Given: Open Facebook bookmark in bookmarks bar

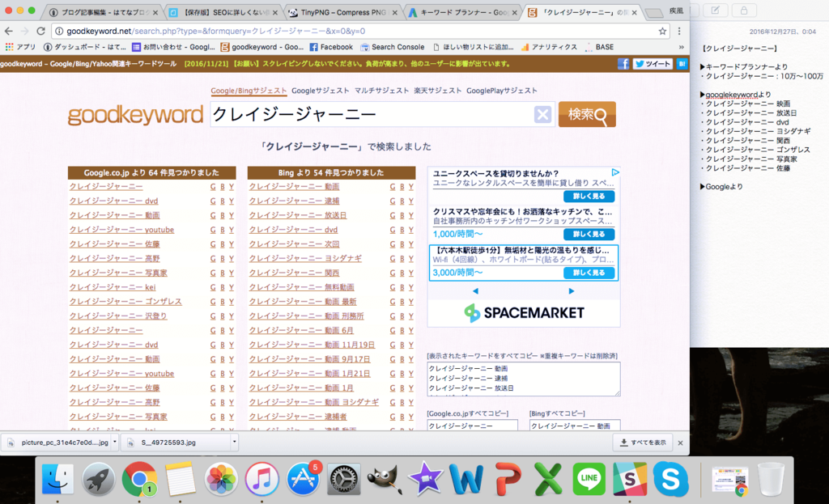Looking at the screenshot, I should coord(331,47).
